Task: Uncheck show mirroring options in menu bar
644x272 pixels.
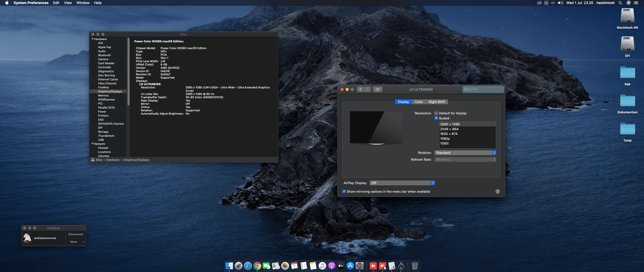Action: point(344,191)
